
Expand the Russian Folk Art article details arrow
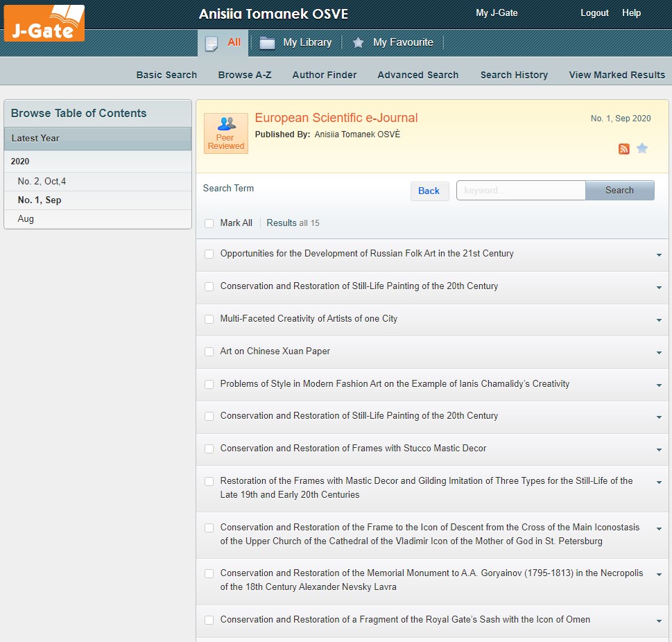[659, 255]
